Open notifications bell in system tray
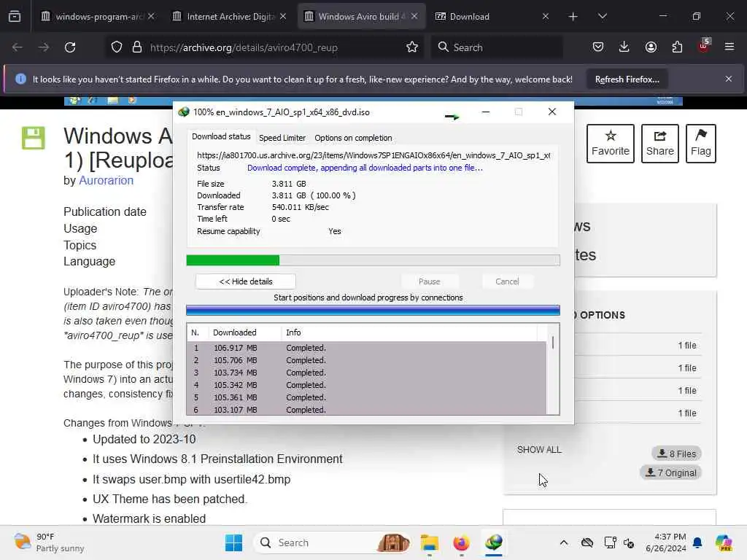Image resolution: width=747 pixels, height=560 pixels. 697,542
